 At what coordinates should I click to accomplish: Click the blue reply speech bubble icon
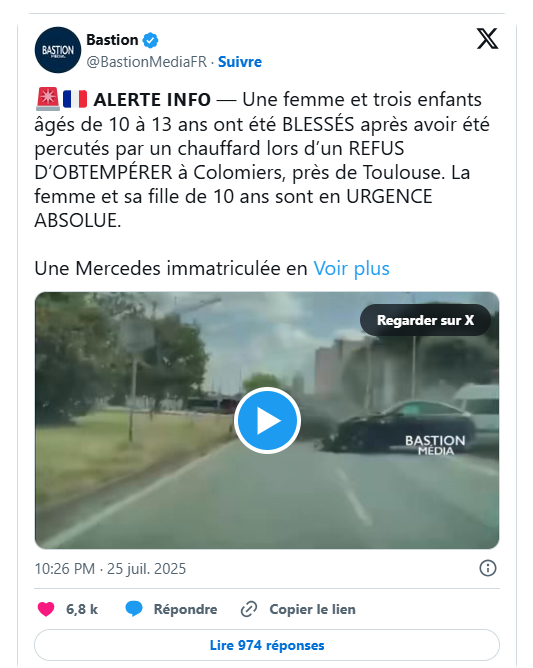[134, 609]
